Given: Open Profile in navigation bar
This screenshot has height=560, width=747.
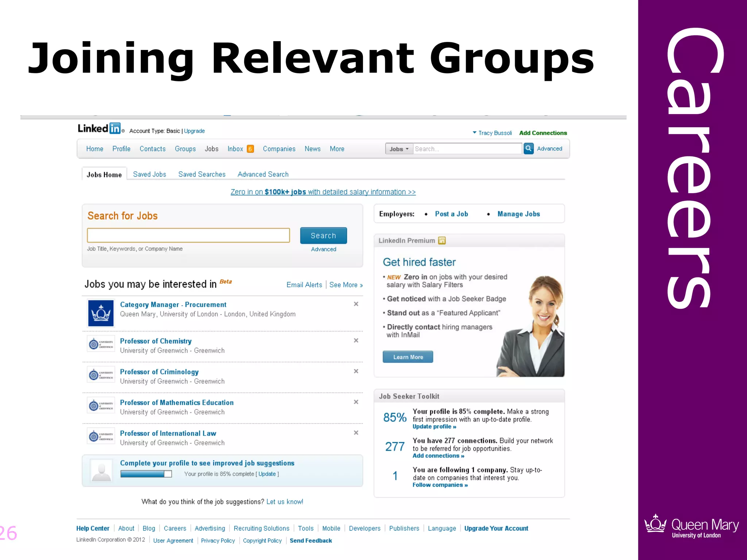Looking at the screenshot, I should pyautogui.click(x=121, y=149).
